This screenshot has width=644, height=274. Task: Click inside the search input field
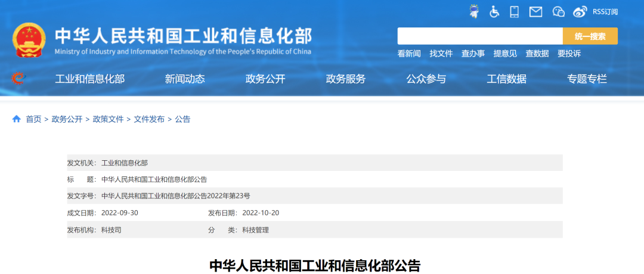coord(479,36)
